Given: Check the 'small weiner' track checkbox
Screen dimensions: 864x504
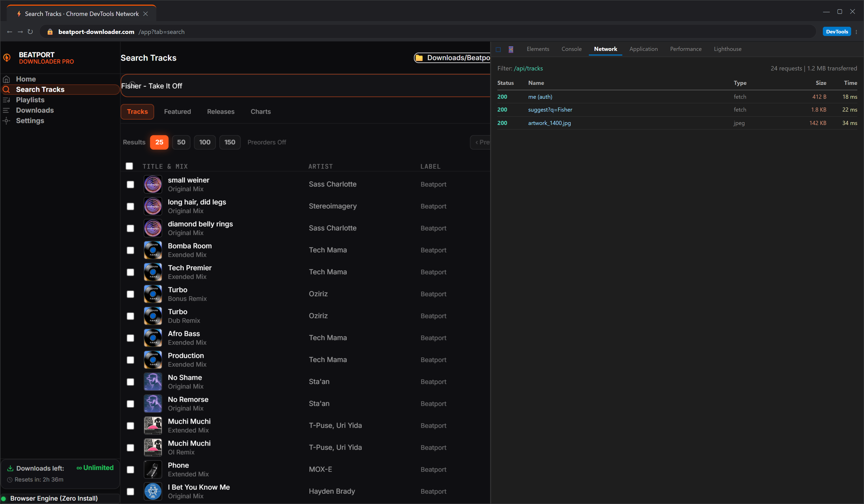Looking at the screenshot, I should [130, 184].
